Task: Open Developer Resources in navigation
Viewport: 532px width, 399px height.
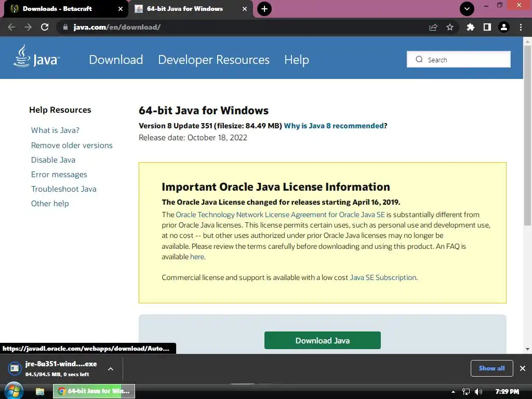Action: (214, 60)
